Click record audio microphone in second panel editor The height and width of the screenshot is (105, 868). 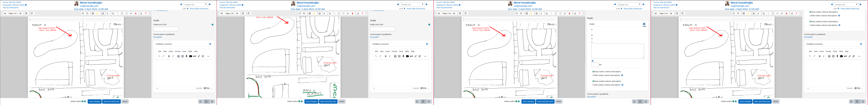point(403,56)
